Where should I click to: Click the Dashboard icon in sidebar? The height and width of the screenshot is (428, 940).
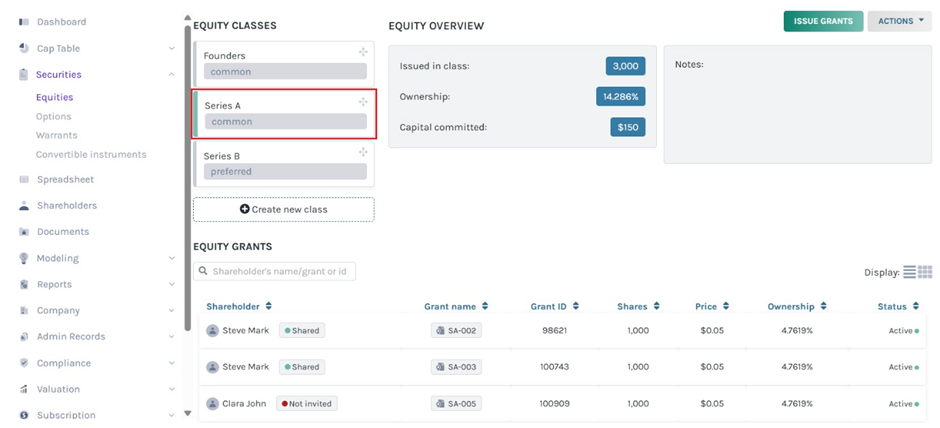coord(24,22)
